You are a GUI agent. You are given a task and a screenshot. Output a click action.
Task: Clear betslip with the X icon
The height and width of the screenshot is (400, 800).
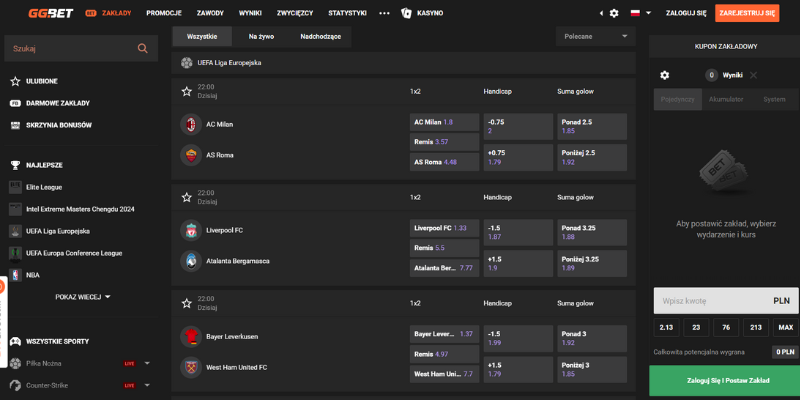pyautogui.click(x=754, y=75)
